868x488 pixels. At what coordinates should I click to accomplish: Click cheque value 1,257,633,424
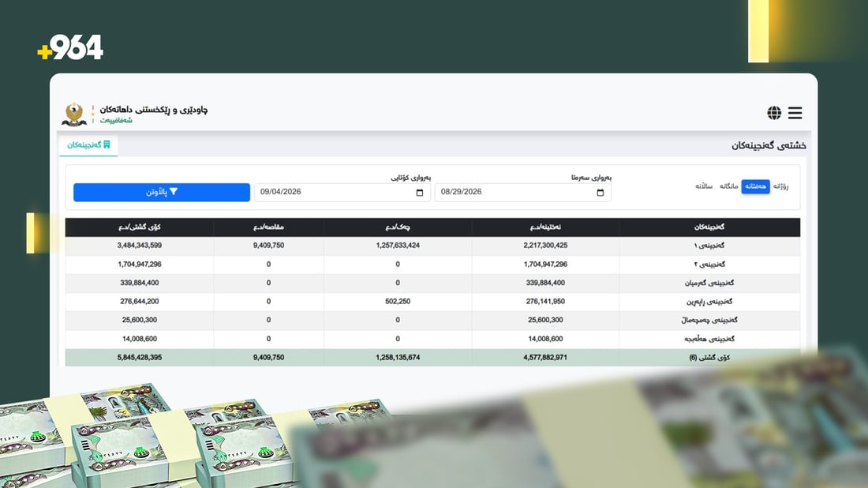(x=398, y=246)
